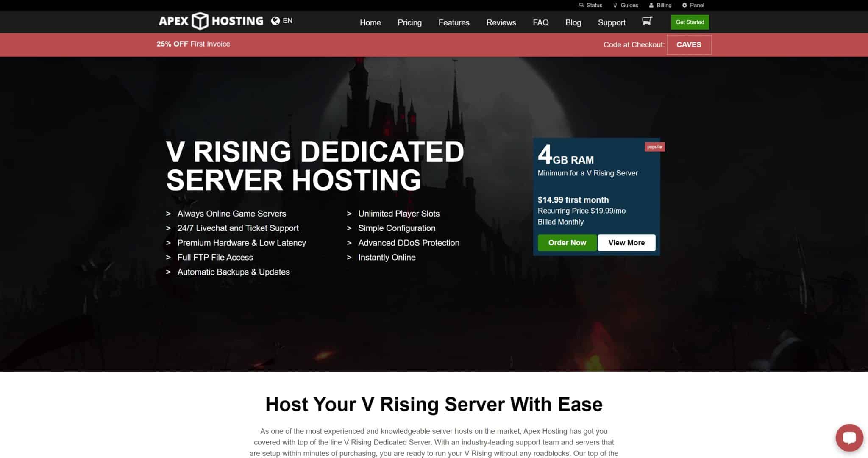Open the live chat bubble
This screenshot has width=868, height=458.
(849, 438)
